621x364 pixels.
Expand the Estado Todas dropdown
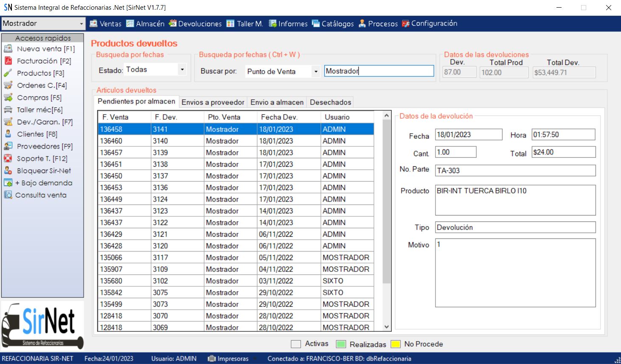182,69
